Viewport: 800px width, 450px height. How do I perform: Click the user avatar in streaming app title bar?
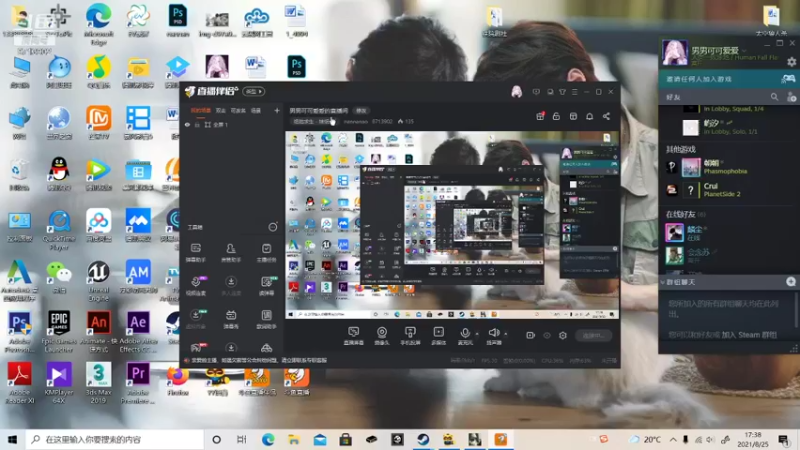tap(516, 91)
